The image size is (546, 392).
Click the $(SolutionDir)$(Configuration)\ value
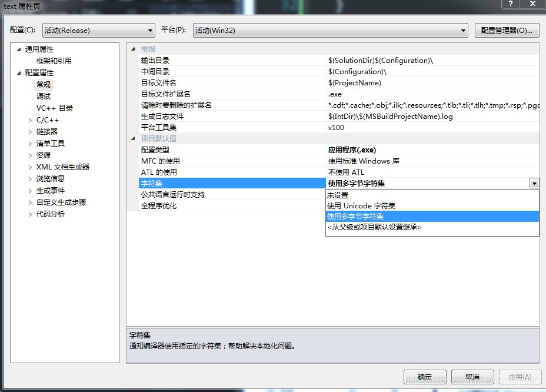pos(433,60)
